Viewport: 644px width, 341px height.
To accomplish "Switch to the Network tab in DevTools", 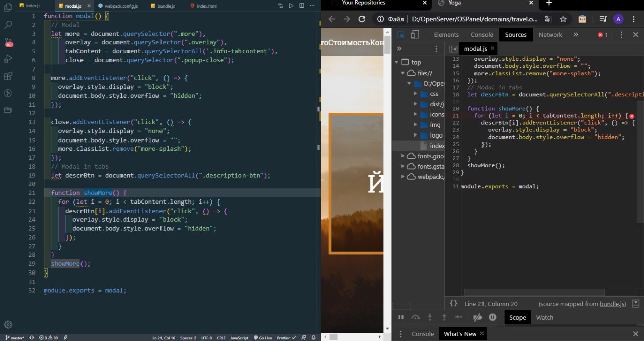I will coord(550,35).
